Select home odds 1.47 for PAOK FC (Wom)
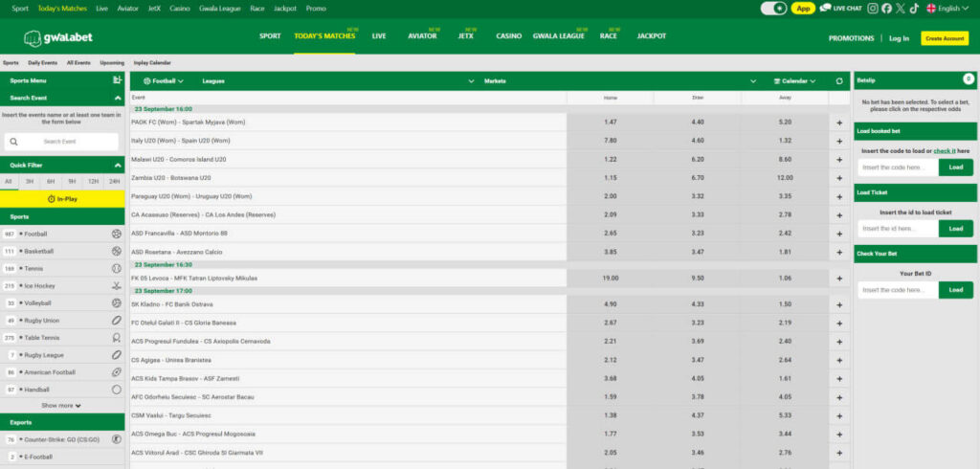 pos(610,123)
